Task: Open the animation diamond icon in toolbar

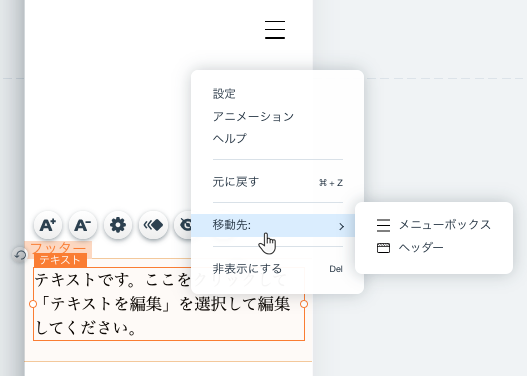Action: pyautogui.click(x=153, y=225)
